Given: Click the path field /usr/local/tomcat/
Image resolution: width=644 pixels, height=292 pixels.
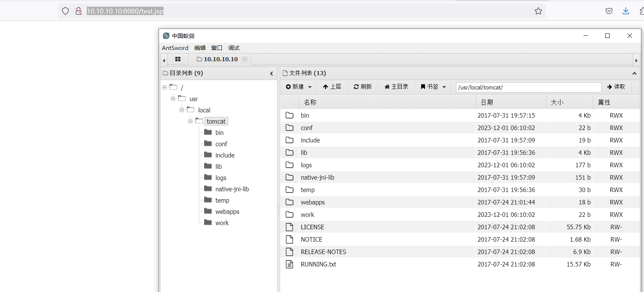Looking at the screenshot, I should pos(529,87).
